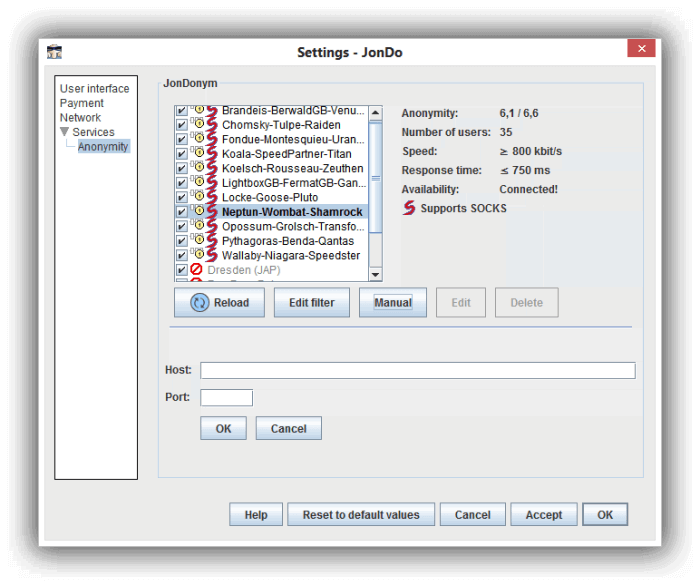This screenshot has height=585, width=700.
Task: Toggle checkbox for Fondue-Montesquieu-Uran
Action: [x=181, y=139]
